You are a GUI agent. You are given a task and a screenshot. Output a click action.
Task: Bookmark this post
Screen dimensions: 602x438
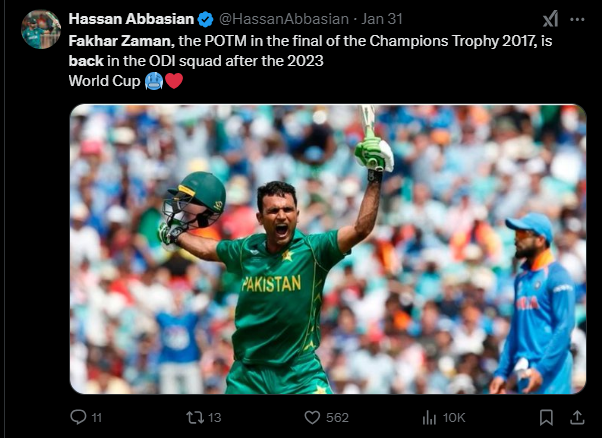[x=546, y=417]
